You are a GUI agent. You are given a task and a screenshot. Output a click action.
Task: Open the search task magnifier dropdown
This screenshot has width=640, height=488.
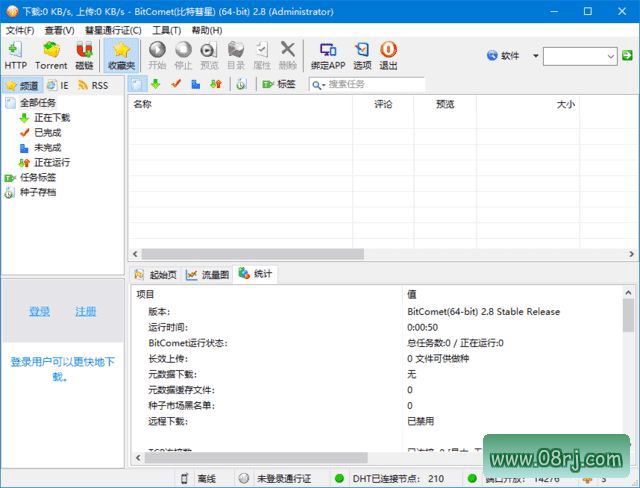click(318, 85)
